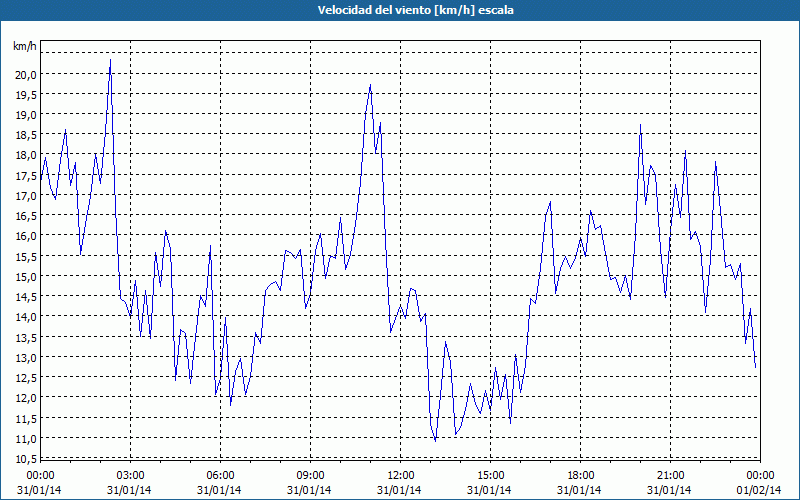Screen dimensions: 800x500
Task: Pick the '18,0' y-axis value
Action: tap(27, 155)
